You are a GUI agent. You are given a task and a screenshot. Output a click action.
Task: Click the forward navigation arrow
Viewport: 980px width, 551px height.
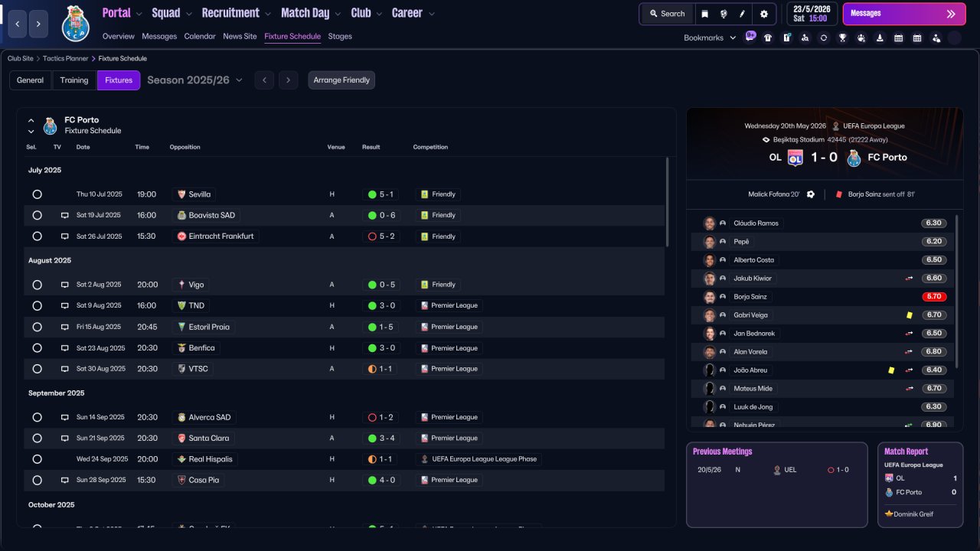39,24
